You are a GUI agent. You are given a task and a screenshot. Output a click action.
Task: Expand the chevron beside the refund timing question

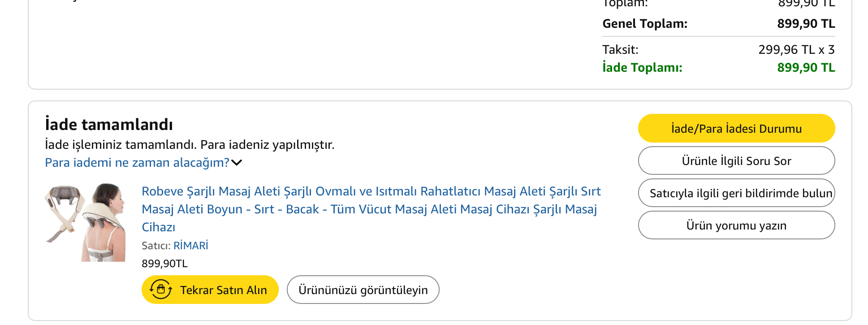[x=237, y=162]
